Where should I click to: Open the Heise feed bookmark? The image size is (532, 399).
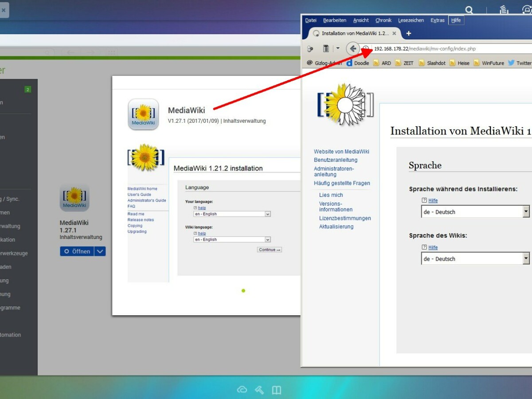[x=460, y=63]
